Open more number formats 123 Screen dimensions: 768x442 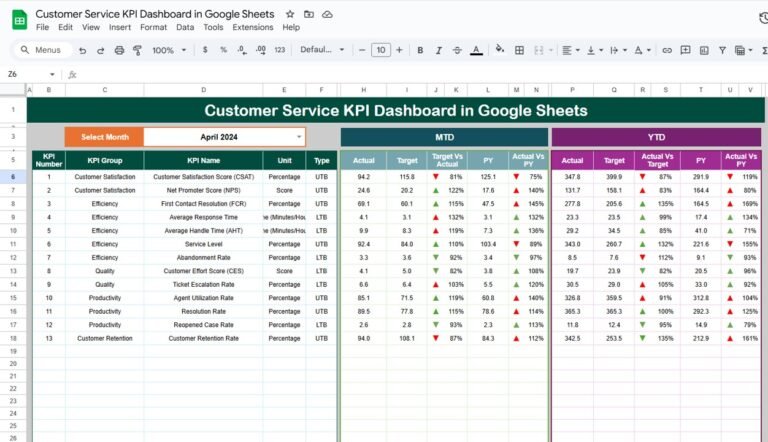click(x=279, y=49)
